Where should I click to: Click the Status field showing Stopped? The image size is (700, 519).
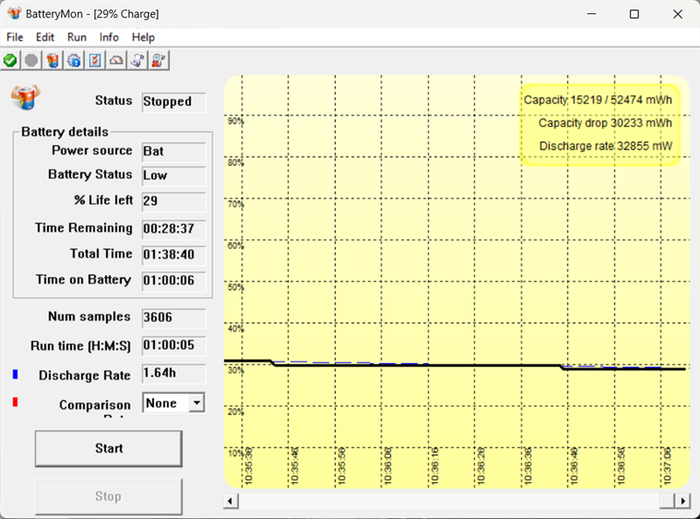click(x=174, y=102)
